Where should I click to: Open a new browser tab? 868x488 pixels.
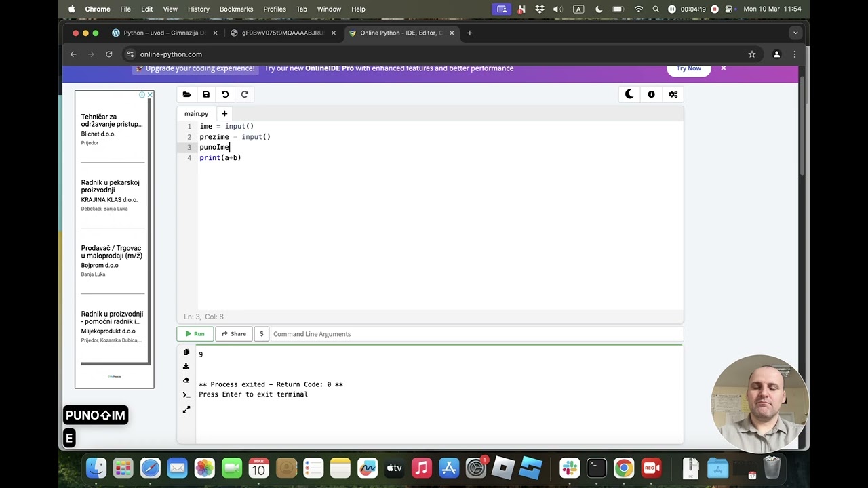pyautogui.click(x=469, y=33)
